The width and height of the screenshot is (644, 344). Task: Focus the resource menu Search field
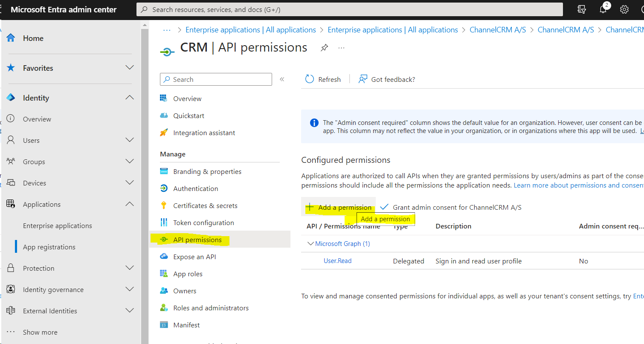tap(216, 79)
